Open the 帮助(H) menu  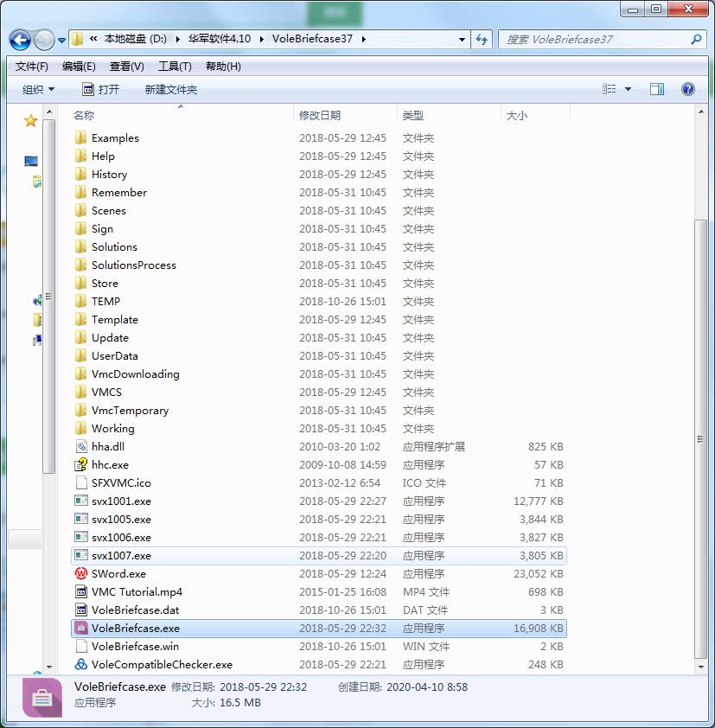(223, 67)
